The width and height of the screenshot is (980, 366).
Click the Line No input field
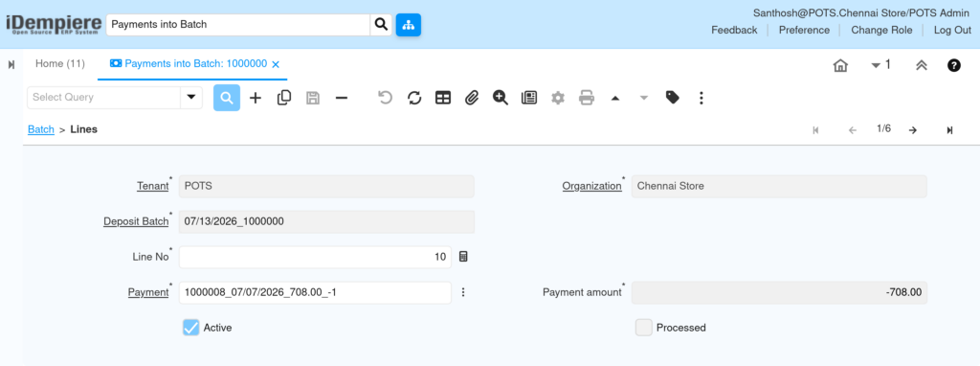point(315,257)
